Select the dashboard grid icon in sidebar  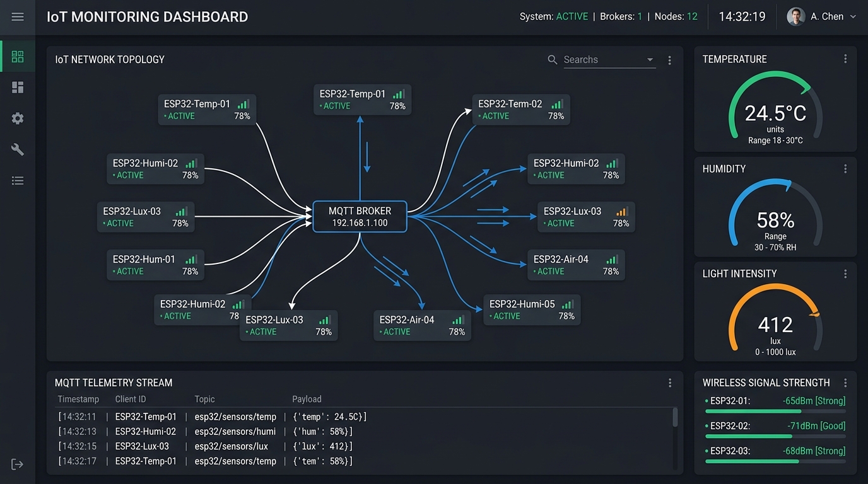point(18,57)
